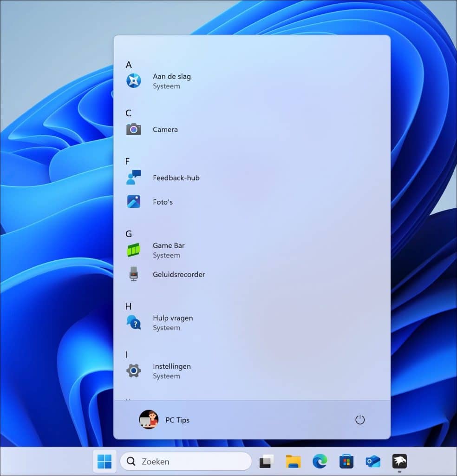Click the Zoeken search box in taskbar
The image size is (457, 476).
tap(186, 461)
